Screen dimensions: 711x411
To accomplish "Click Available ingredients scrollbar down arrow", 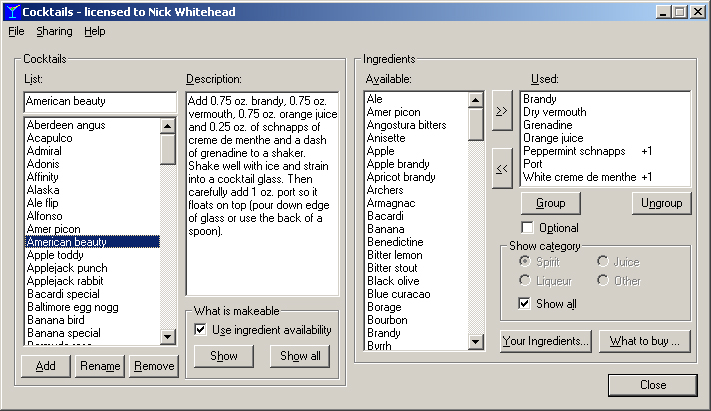I will coord(476,342).
